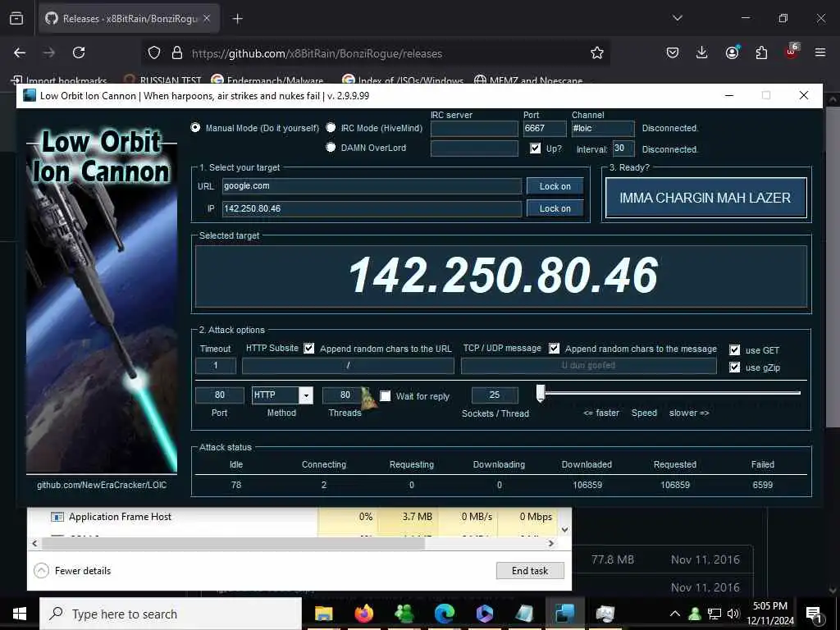
Task: Click the URL field containing google.com
Action: pos(372,186)
